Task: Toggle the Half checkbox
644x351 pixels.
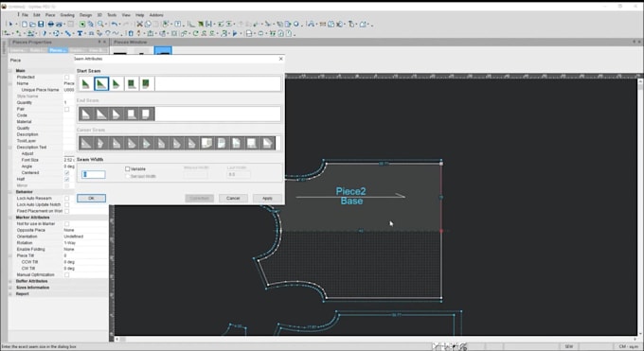Action: click(66, 180)
